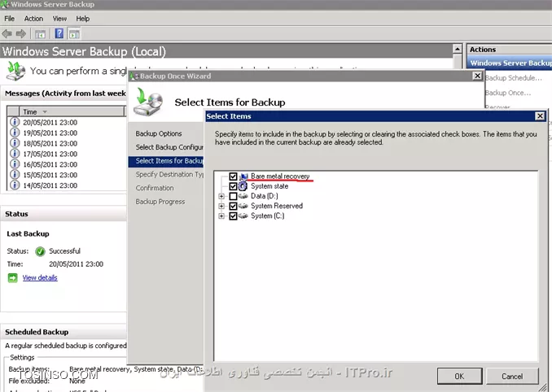Uncheck the System state checkbox
Screen dimensions: 552x392
pyautogui.click(x=233, y=186)
